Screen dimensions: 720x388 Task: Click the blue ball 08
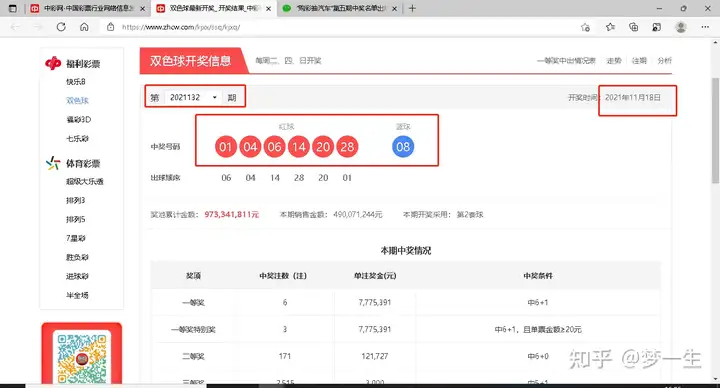pyautogui.click(x=403, y=146)
